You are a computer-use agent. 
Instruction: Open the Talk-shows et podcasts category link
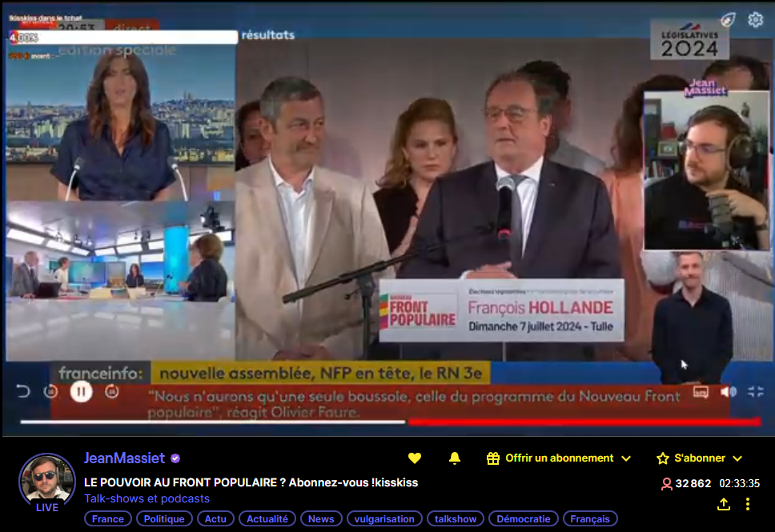(147, 498)
